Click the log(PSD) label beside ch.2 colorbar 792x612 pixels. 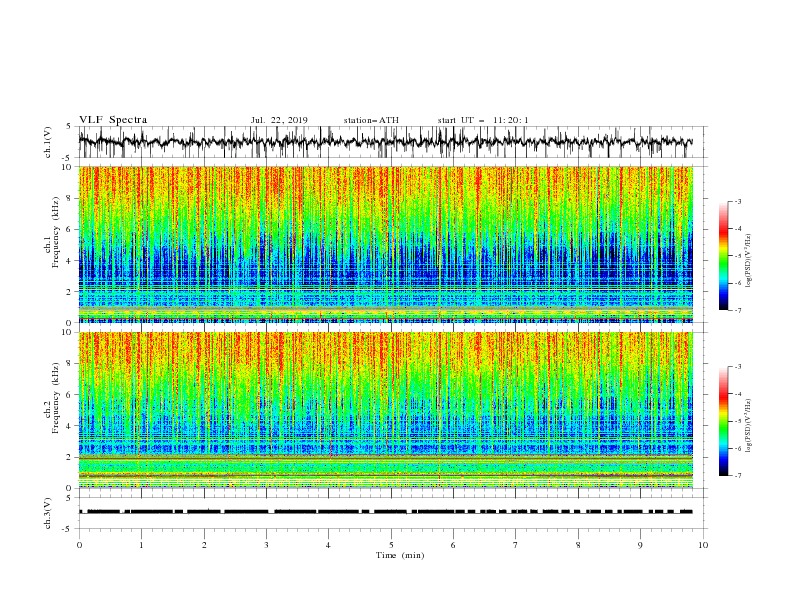[749, 425]
